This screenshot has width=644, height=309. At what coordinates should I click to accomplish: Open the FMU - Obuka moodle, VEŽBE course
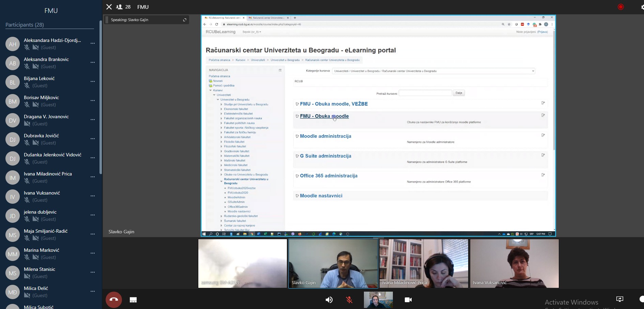(x=334, y=104)
